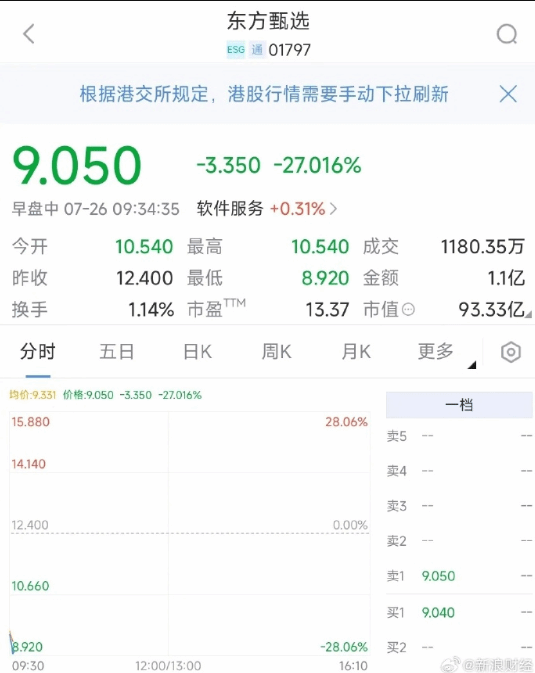This screenshot has width=535, height=673.
Task: Tap the 市盈TTM value 13.37
Action: click(x=327, y=309)
